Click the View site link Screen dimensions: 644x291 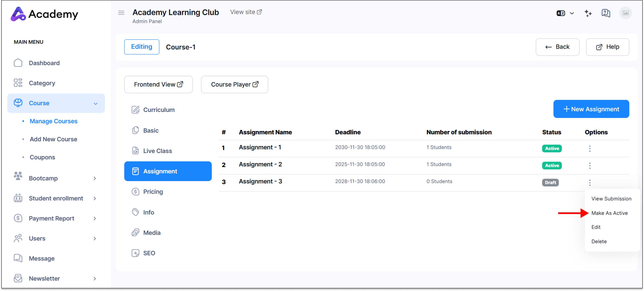click(x=246, y=12)
